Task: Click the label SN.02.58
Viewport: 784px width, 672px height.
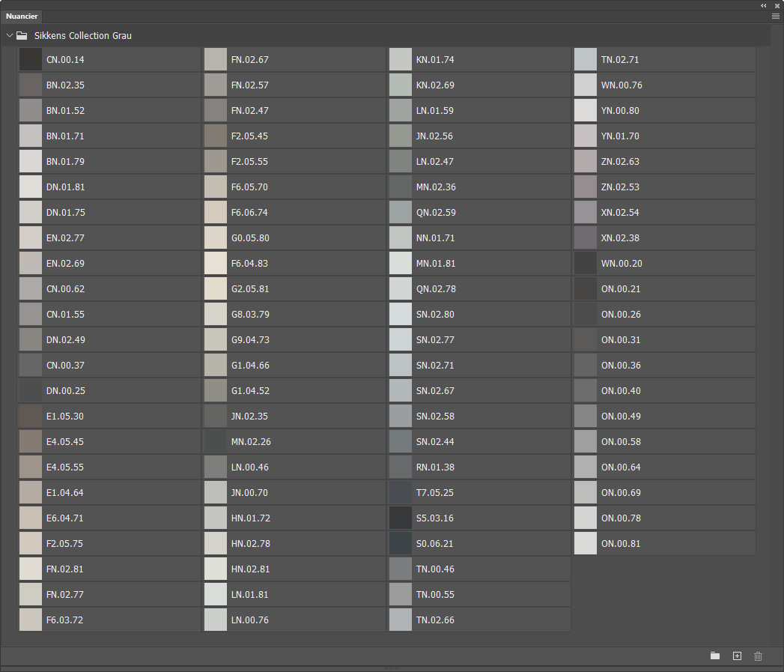Action: (x=436, y=417)
